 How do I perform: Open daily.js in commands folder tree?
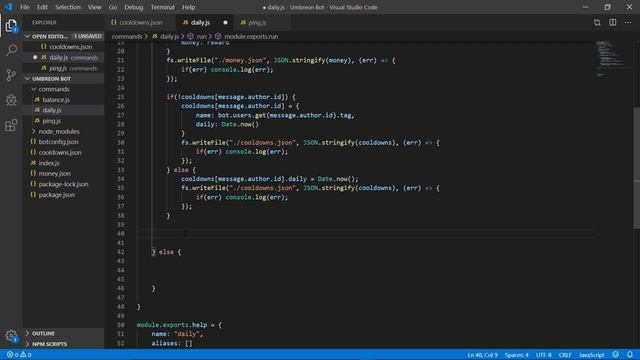click(x=63, y=110)
